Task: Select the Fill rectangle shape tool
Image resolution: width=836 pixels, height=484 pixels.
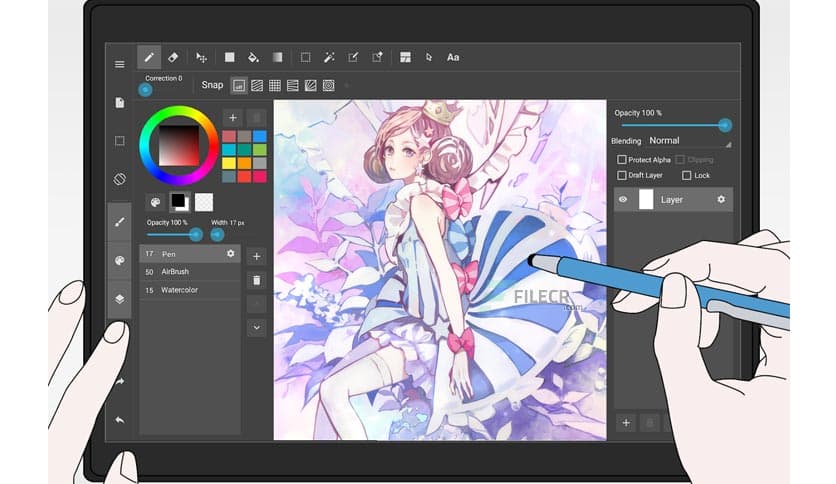Action: click(229, 57)
